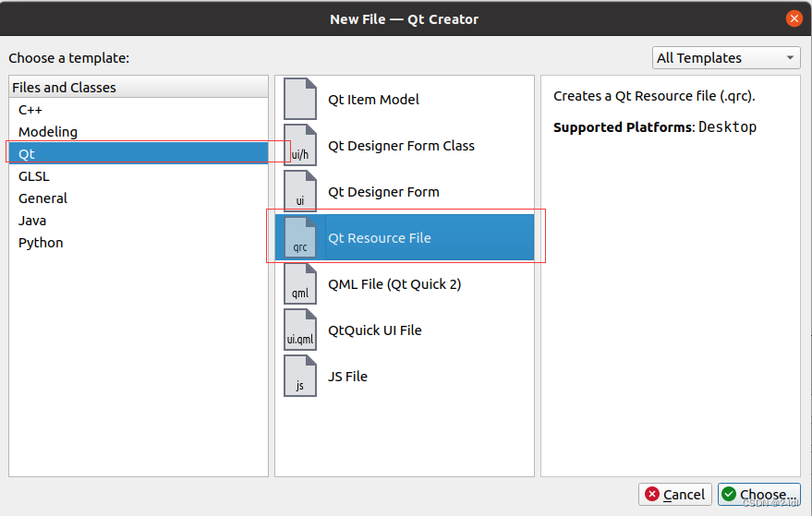Click the ui Designer Form icon
The height and width of the screenshot is (516, 812).
pyautogui.click(x=300, y=191)
